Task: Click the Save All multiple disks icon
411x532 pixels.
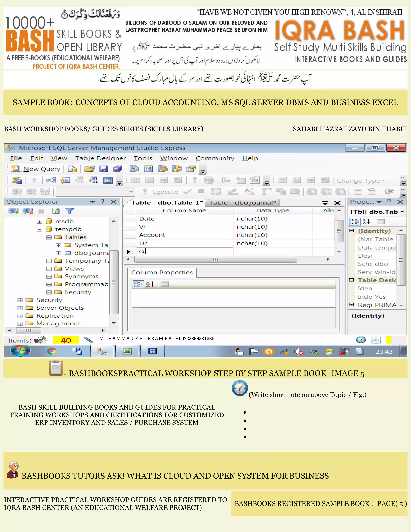Action: (118, 169)
